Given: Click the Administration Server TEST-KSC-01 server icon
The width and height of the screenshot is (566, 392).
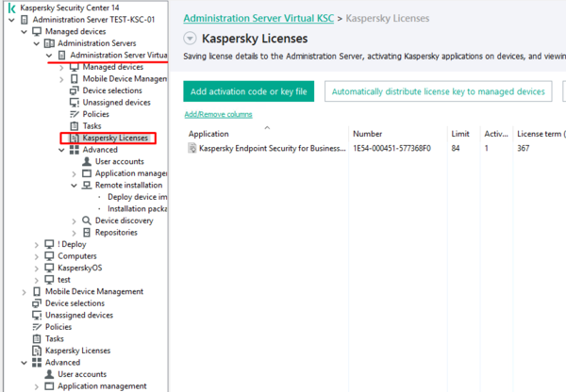Looking at the screenshot, I should (x=25, y=20).
